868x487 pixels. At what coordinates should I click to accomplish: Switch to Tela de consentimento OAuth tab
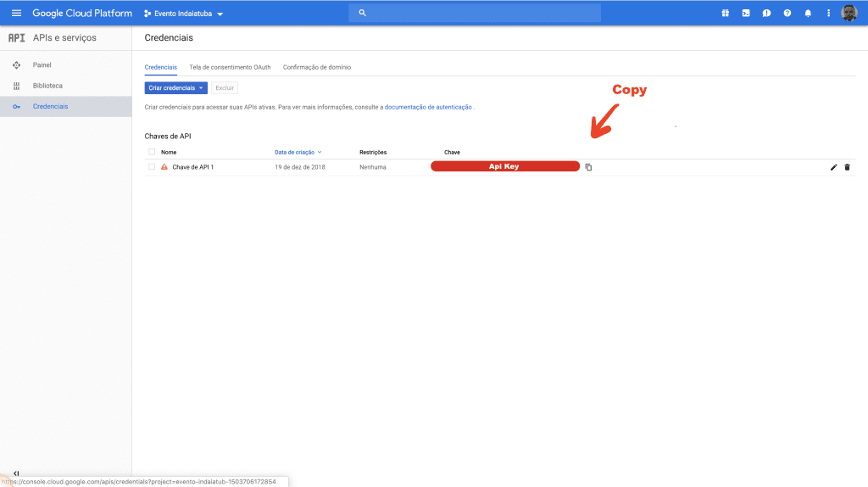230,67
